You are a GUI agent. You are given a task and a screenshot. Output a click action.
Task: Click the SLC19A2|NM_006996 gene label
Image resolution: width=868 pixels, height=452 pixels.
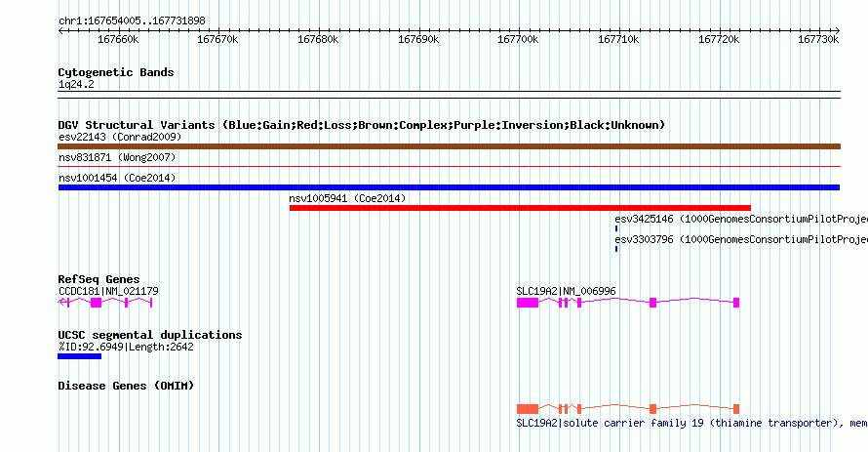pos(567,291)
